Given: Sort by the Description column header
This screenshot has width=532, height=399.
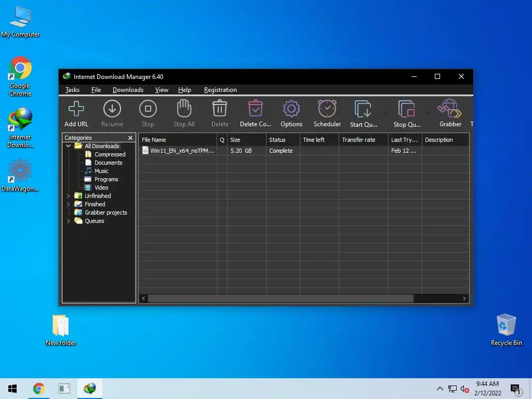Looking at the screenshot, I should tap(445, 140).
